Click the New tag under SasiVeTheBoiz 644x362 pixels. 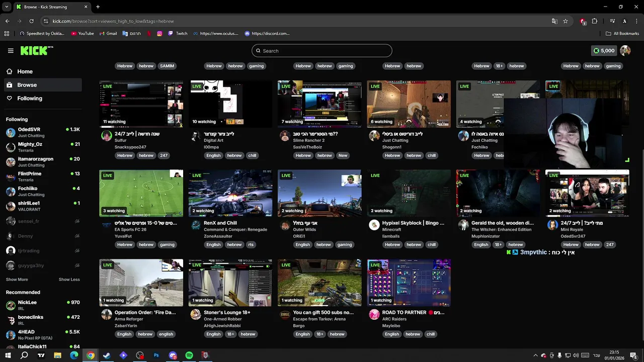[x=343, y=155]
